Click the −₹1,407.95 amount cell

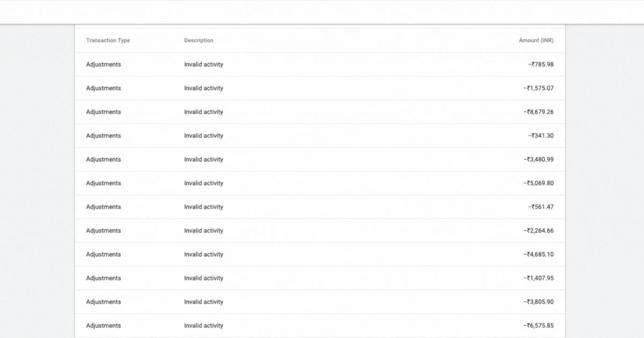click(x=538, y=278)
